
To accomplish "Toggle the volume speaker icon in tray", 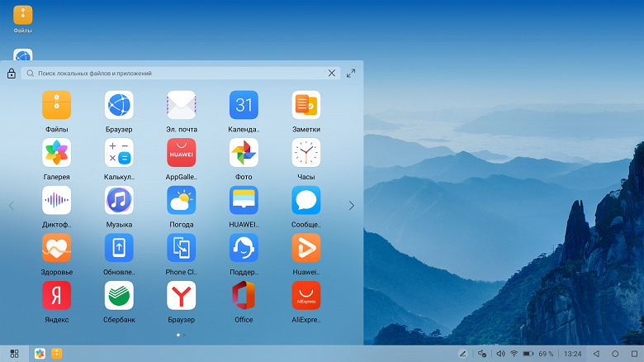I will [x=500, y=354].
